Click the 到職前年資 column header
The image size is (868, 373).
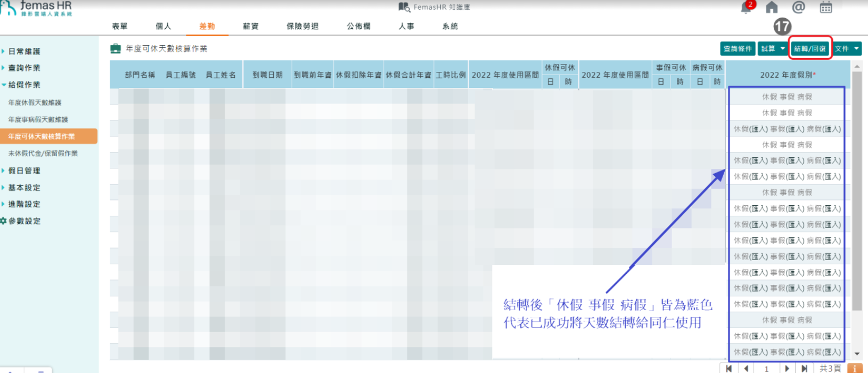pyautogui.click(x=313, y=75)
